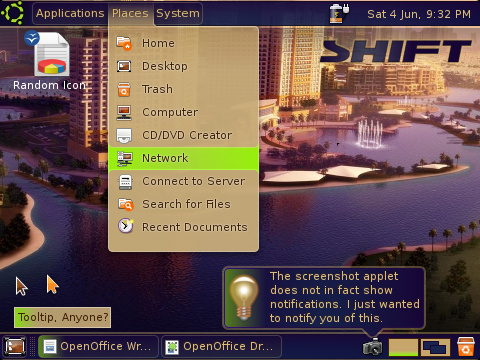Launch CD/DVD Creator from the Places menu

pyautogui.click(x=183, y=135)
